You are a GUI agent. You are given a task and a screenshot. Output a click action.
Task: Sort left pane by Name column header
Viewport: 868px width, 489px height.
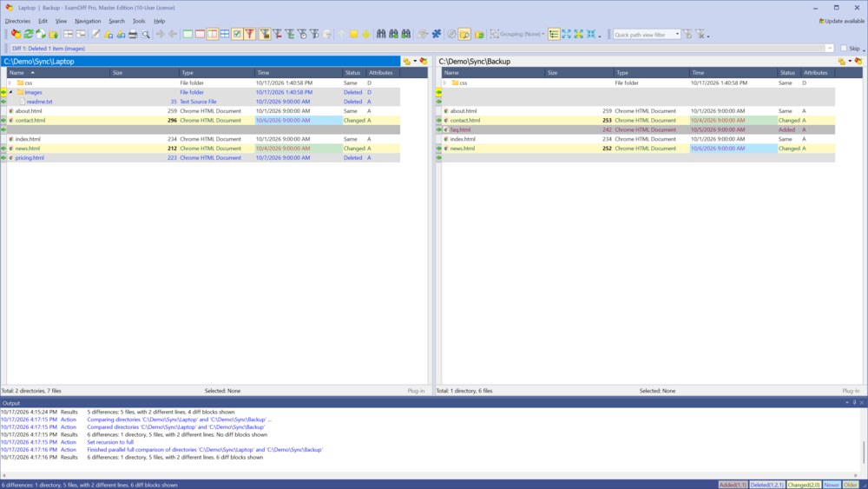[x=58, y=73]
